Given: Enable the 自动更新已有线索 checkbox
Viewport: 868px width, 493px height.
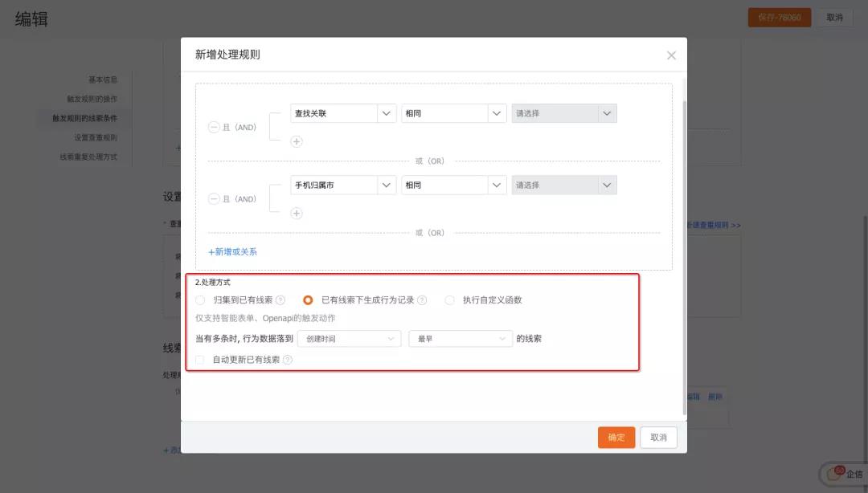Looking at the screenshot, I should [200, 360].
